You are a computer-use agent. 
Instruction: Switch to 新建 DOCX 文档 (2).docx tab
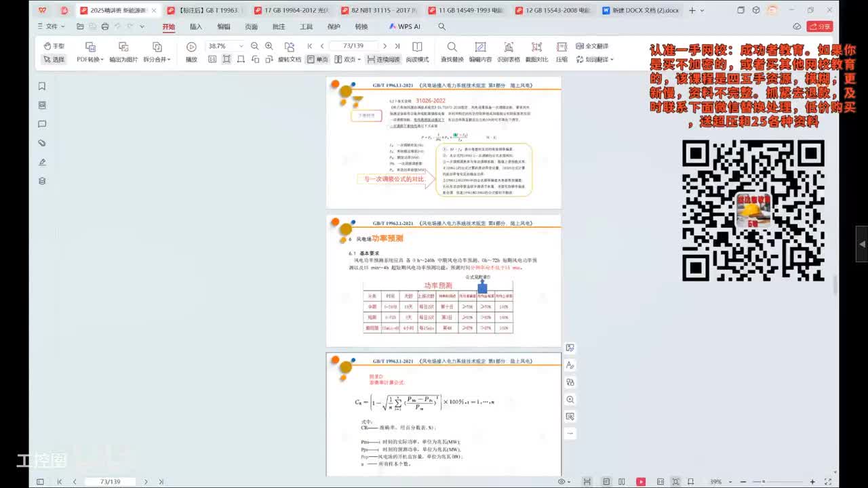[641, 10]
